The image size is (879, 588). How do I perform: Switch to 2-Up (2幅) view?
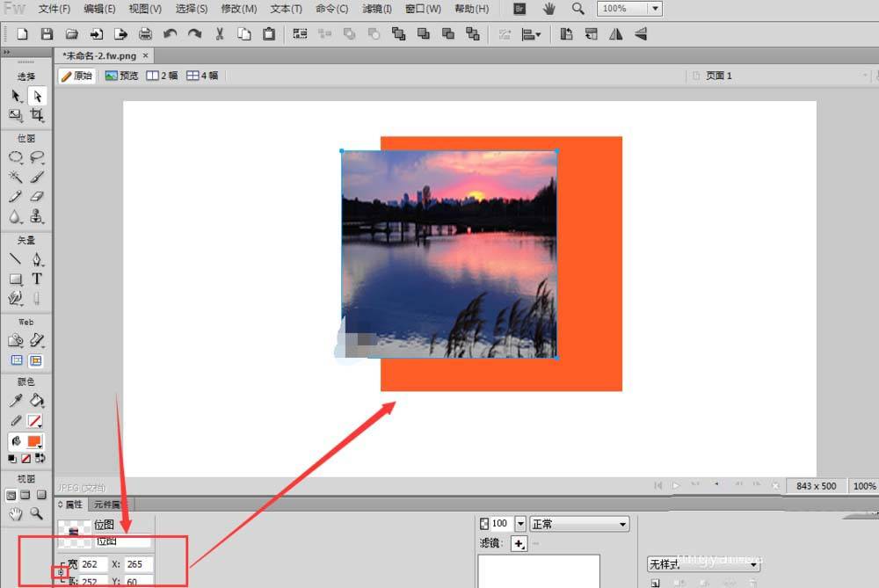click(162, 76)
